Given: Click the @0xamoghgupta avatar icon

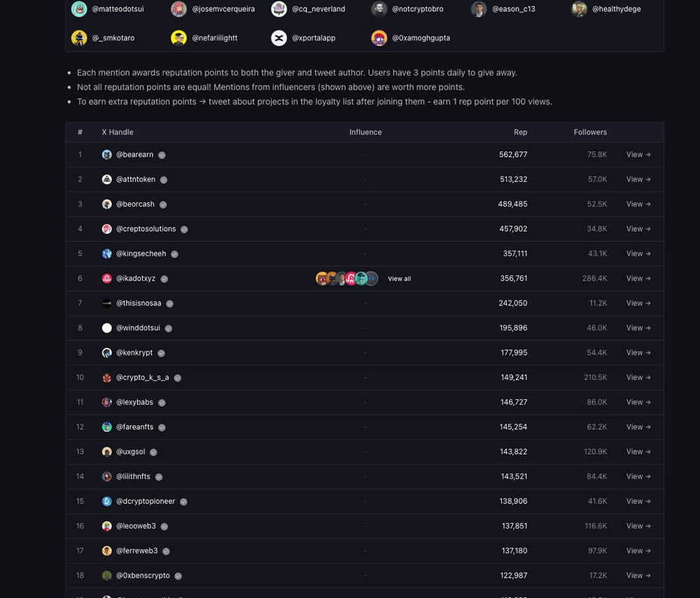Looking at the screenshot, I should pyautogui.click(x=379, y=38).
